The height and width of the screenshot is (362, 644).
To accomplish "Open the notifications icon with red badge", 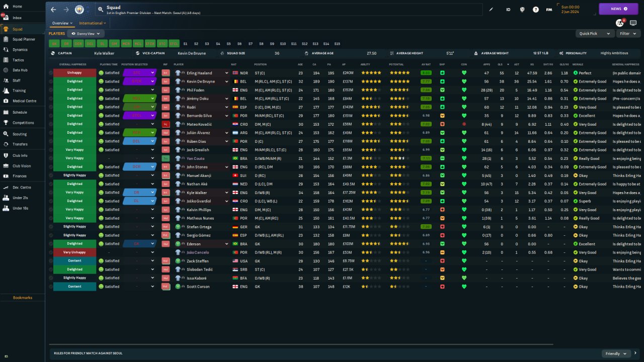I will coord(620,23).
